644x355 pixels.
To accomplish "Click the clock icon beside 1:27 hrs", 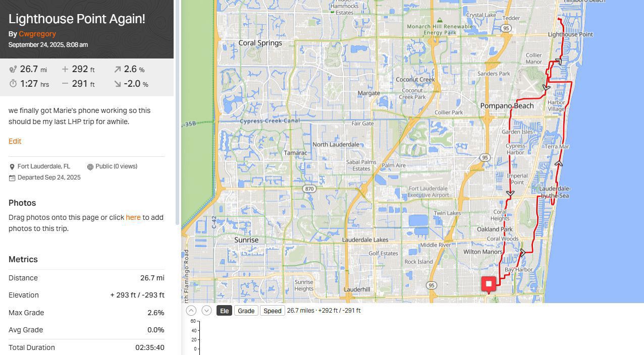I will tap(13, 84).
